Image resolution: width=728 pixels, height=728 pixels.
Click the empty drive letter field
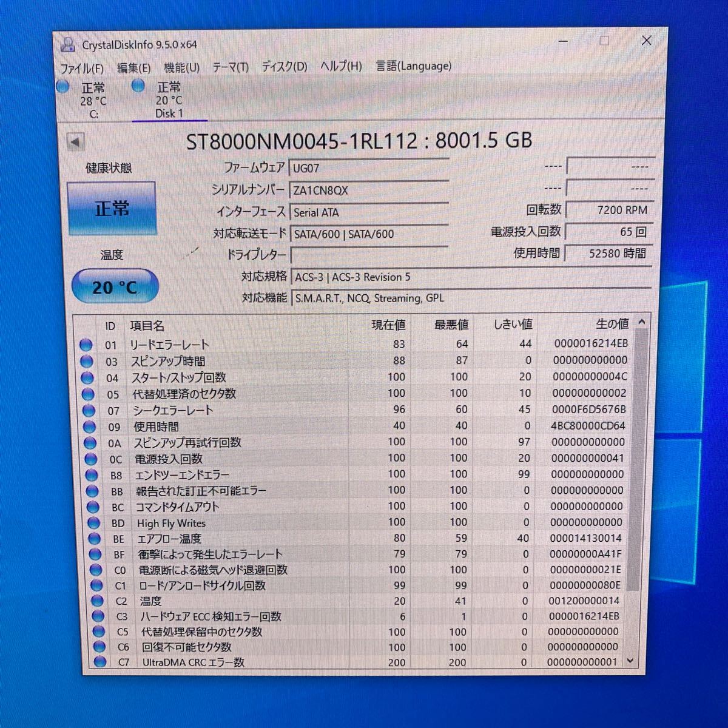[369, 254]
